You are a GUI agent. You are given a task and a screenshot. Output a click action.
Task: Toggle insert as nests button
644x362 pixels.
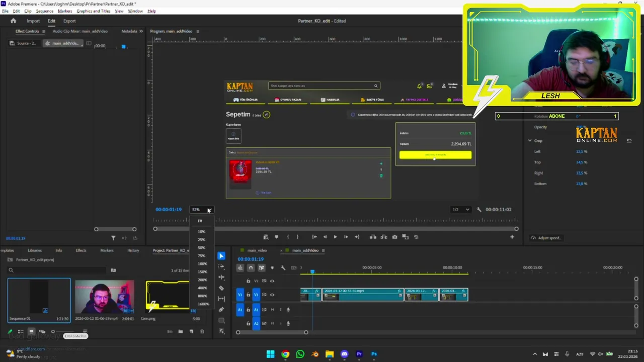pyautogui.click(x=240, y=267)
